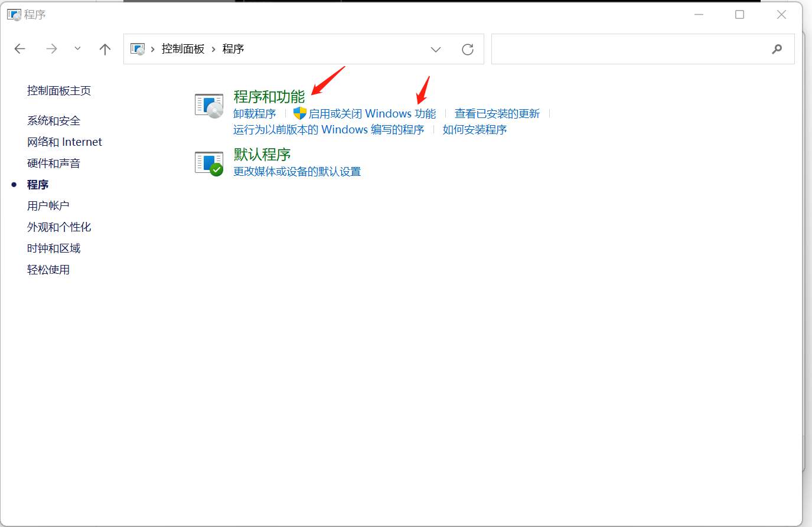Click the Control Panel icon in the address bar
The image size is (812, 527).
(x=138, y=49)
